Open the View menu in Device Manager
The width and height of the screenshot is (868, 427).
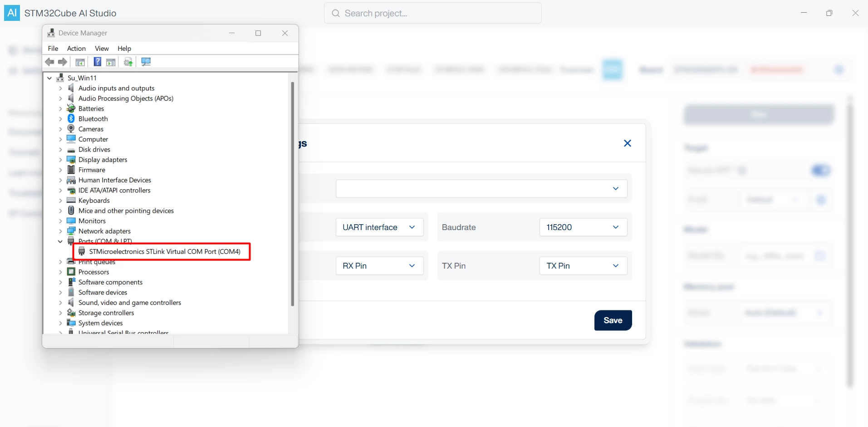click(102, 49)
